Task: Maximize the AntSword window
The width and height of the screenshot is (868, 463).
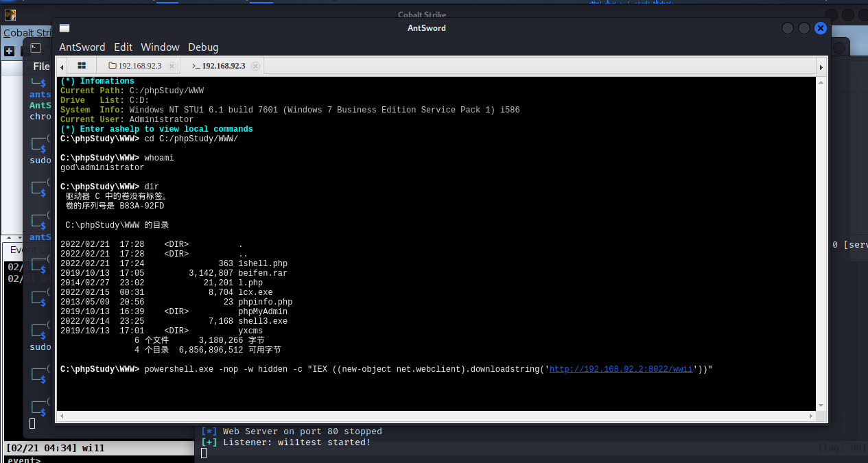Action: 804,28
